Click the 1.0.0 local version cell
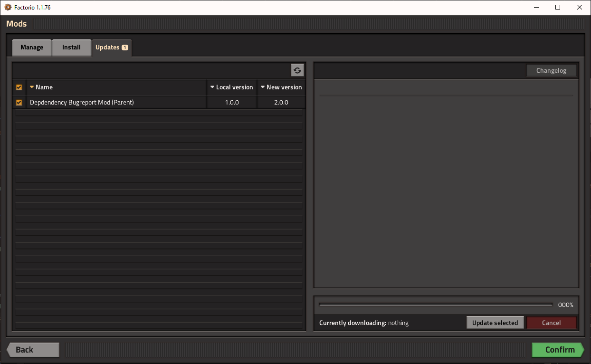This screenshot has width=591, height=364. 232,103
